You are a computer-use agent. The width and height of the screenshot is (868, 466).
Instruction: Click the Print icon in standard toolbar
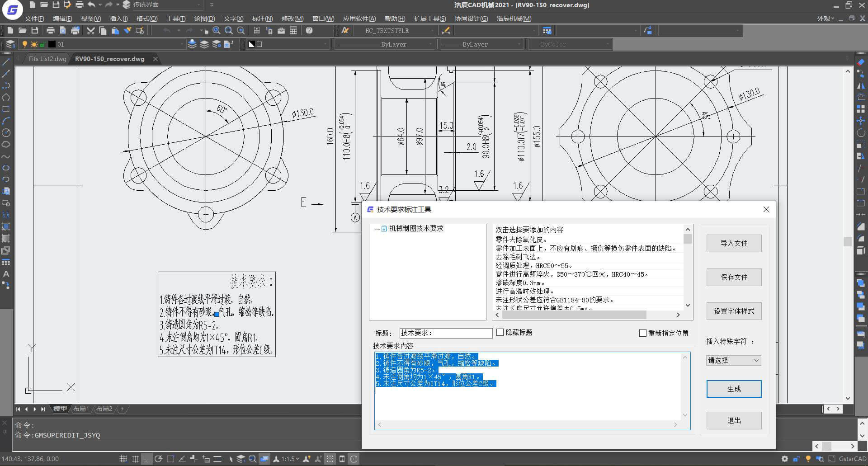tap(51, 31)
